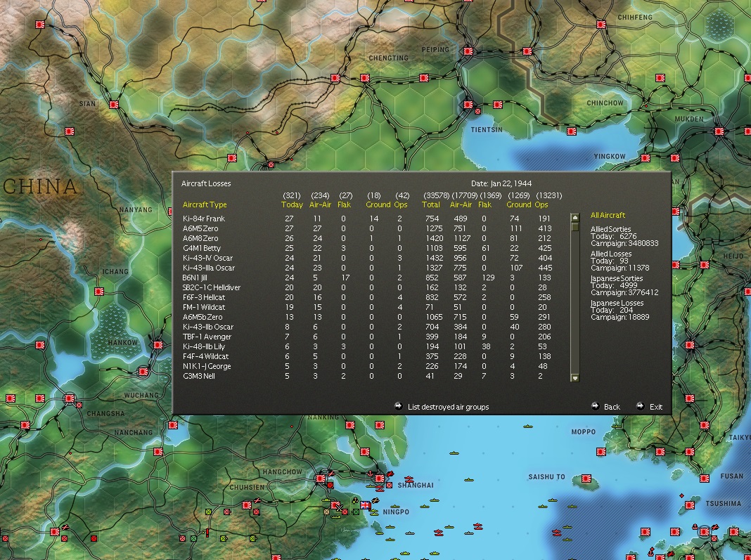
Task: Select the F6F-3 Hellcat row
Action: coord(367,297)
